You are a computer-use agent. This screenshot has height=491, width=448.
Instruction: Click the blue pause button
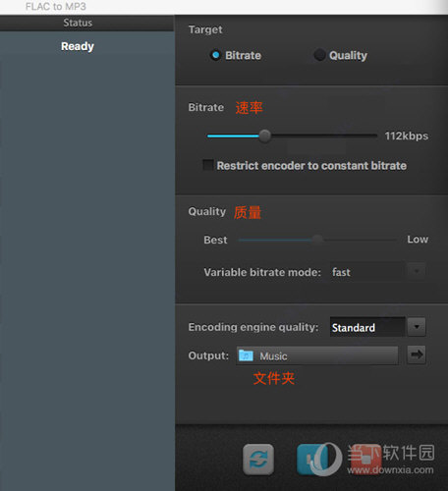click(312, 459)
